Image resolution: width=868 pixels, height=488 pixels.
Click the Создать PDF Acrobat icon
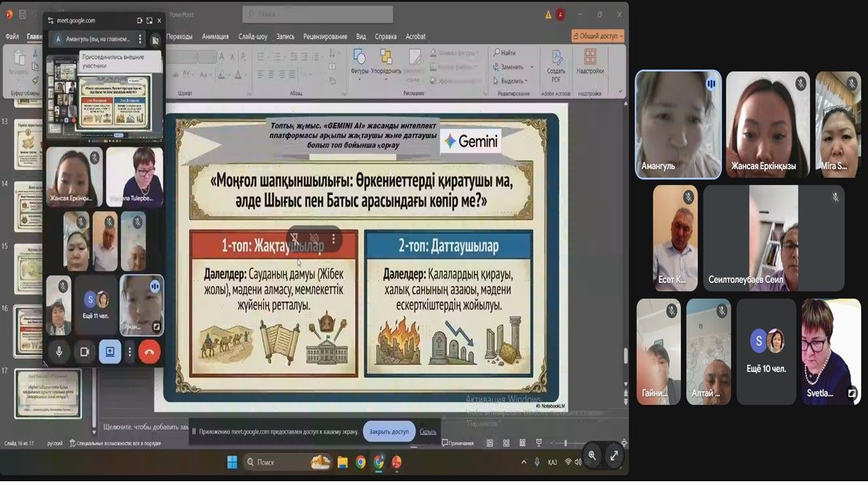coord(556,65)
